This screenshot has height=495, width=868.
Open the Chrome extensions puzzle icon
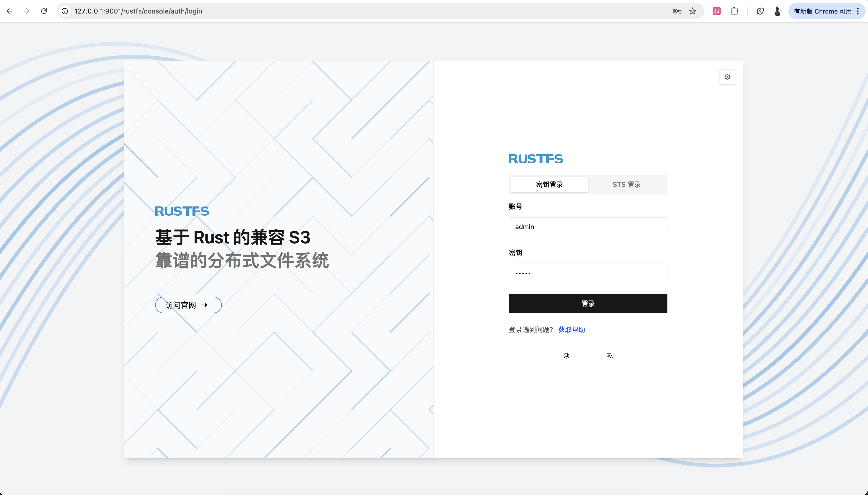pos(734,11)
